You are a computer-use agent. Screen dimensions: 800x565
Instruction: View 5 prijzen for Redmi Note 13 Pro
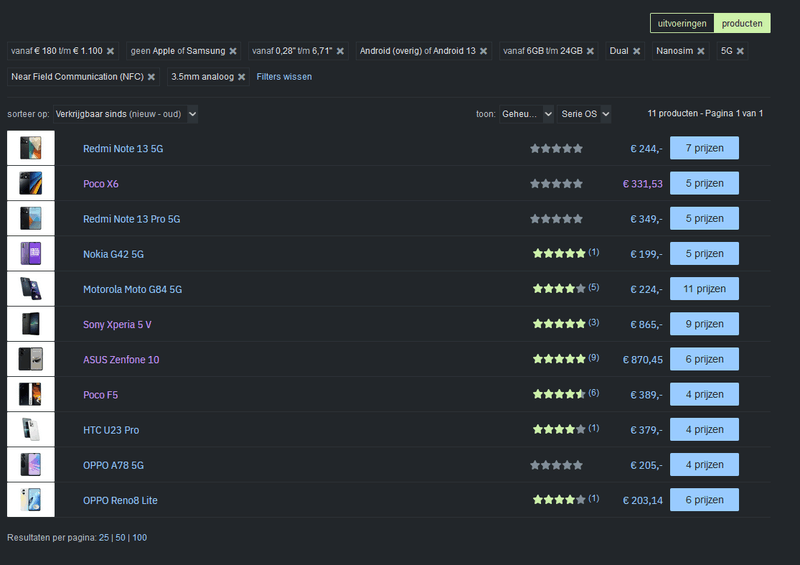click(704, 218)
